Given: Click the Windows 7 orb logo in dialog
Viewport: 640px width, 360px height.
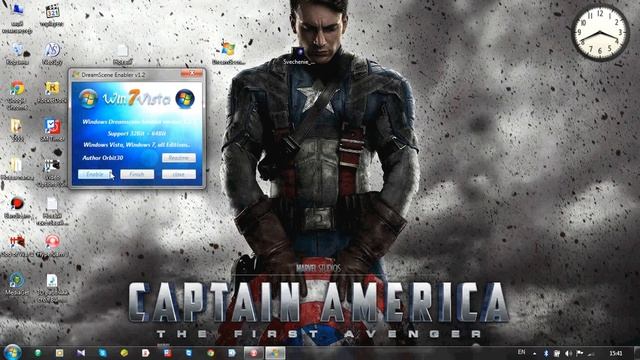Looking at the screenshot, I should click(x=88, y=99).
